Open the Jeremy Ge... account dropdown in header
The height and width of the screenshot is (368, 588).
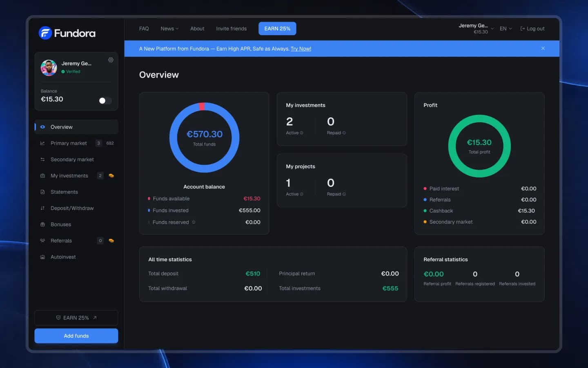(476, 29)
